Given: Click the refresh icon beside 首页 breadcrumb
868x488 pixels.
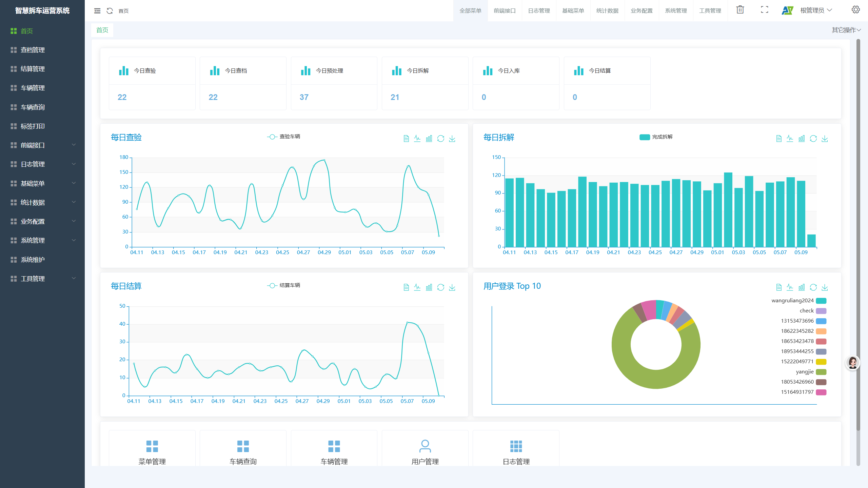Looking at the screenshot, I should tap(110, 11).
